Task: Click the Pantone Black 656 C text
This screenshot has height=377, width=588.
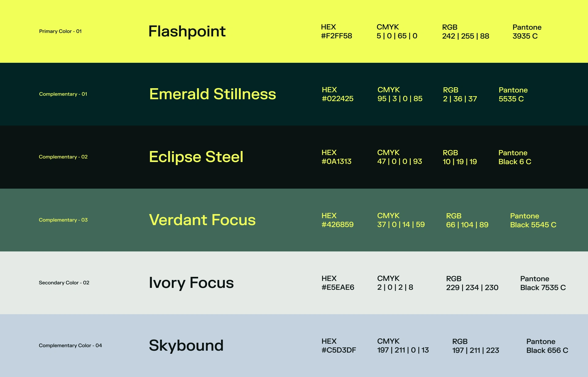Action: point(547,346)
